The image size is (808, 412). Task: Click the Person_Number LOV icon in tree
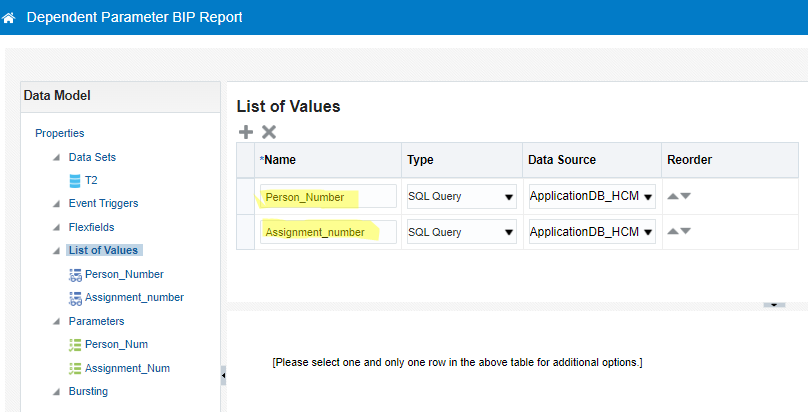74,274
